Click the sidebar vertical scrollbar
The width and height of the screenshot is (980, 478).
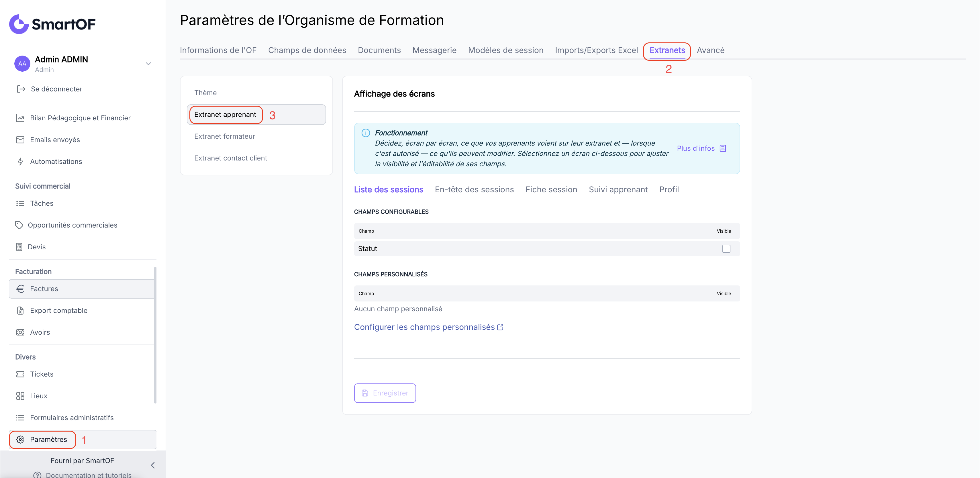tap(155, 335)
